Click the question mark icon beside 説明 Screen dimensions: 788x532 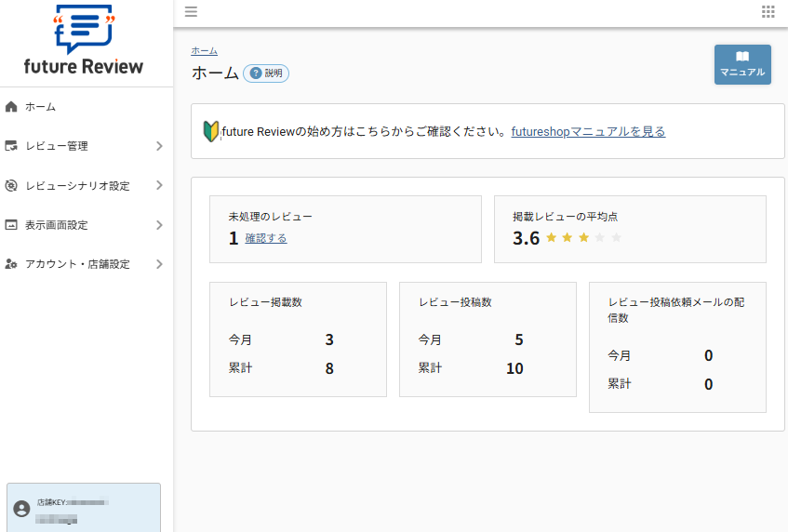(x=256, y=73)
